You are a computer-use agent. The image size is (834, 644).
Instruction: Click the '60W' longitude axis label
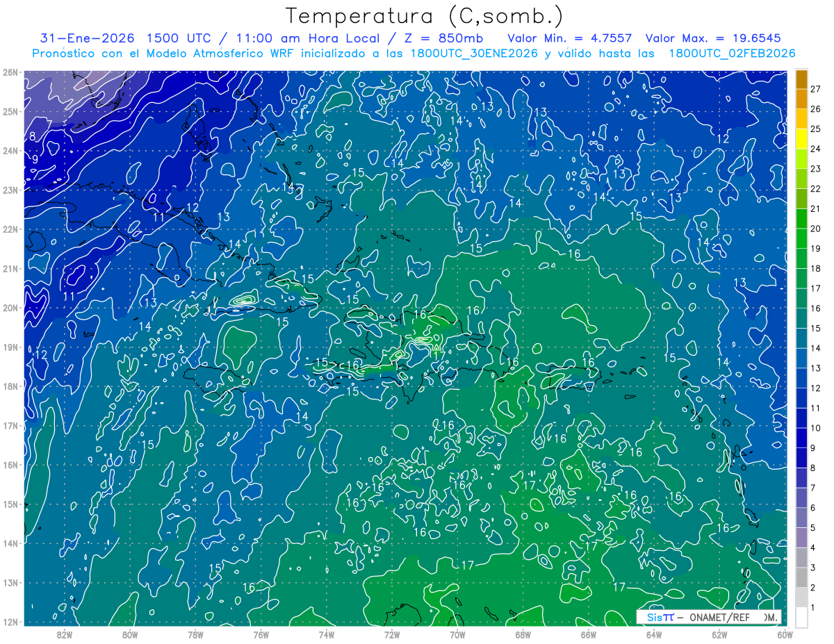[785, 635]
